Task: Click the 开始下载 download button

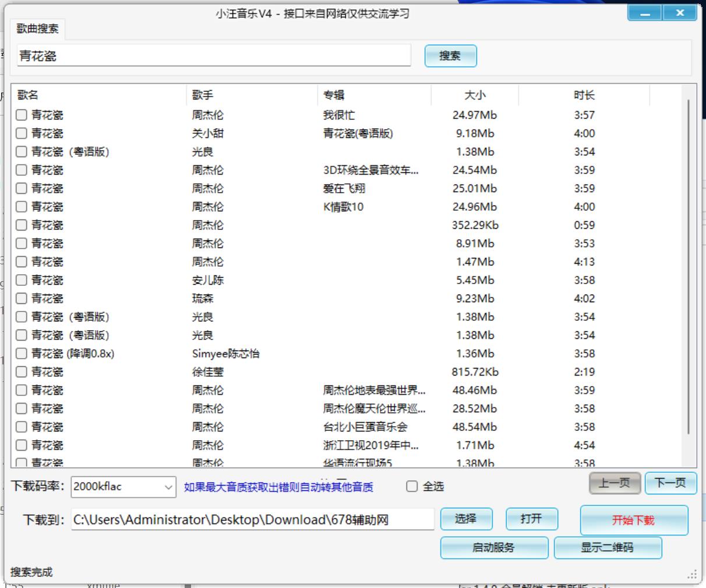Action: [634, 520]
